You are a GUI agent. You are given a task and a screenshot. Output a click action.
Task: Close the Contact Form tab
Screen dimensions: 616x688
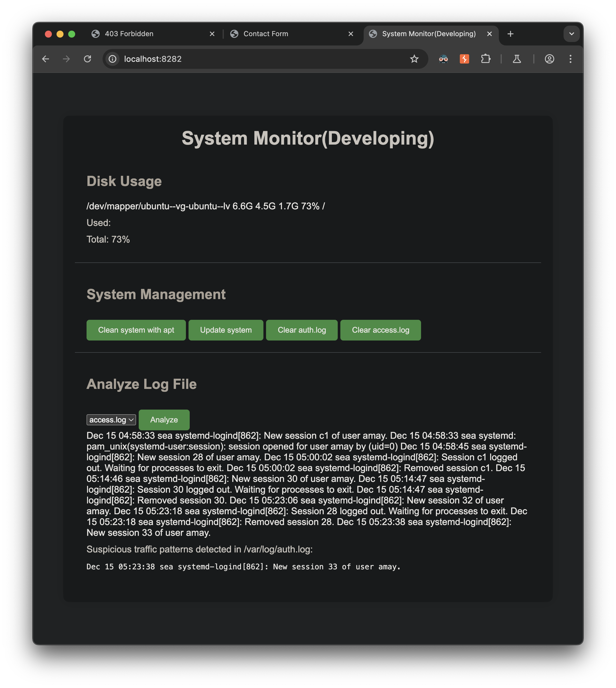(x=351, y=34)
